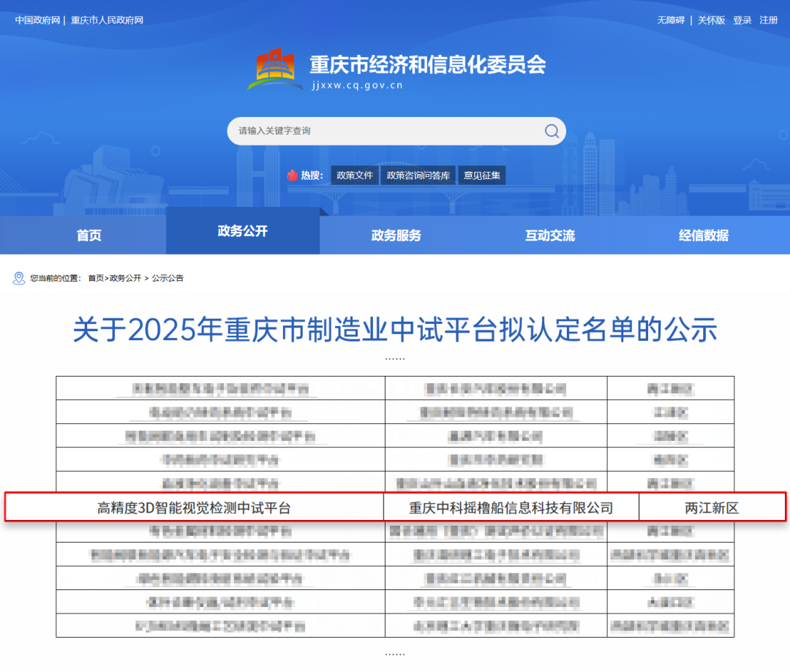
Task: Open the 意见征集 hot search tag
Action: coord(482,175)
